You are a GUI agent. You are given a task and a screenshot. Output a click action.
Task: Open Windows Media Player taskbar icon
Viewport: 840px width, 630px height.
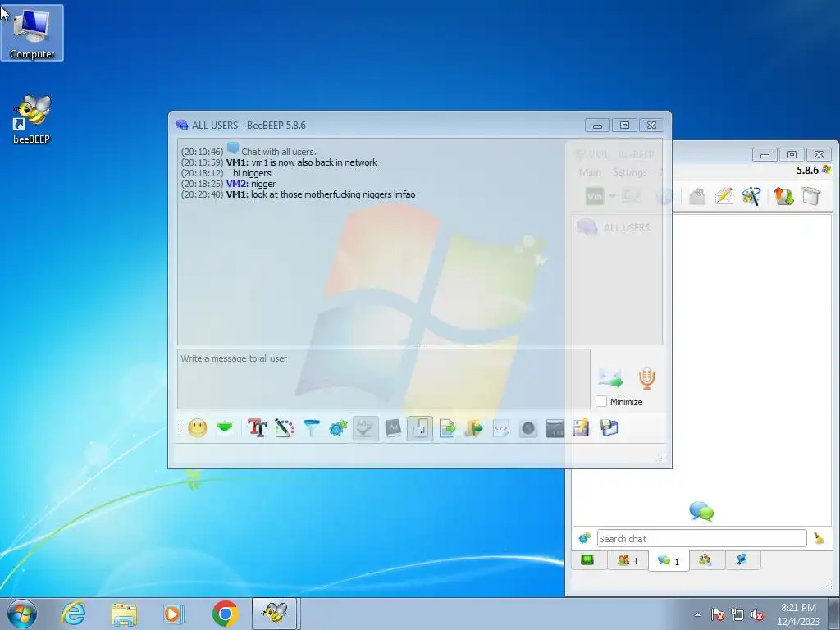(x=174, y=614)
